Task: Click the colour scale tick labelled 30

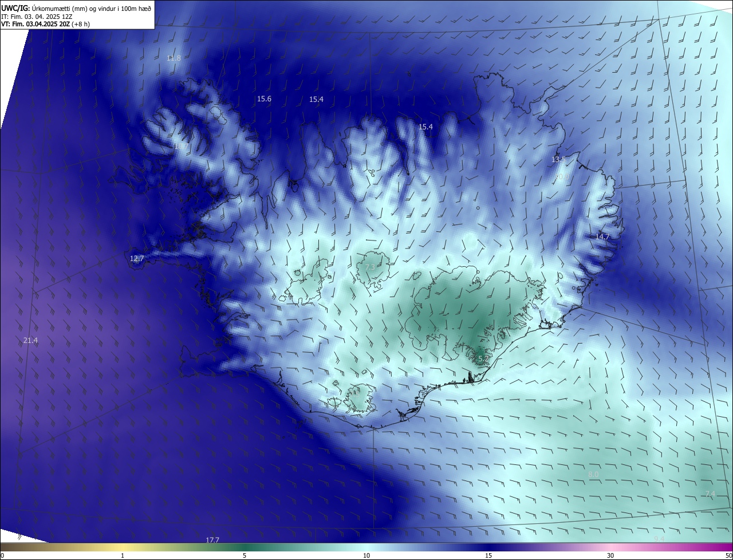Action: click(610, 555)
